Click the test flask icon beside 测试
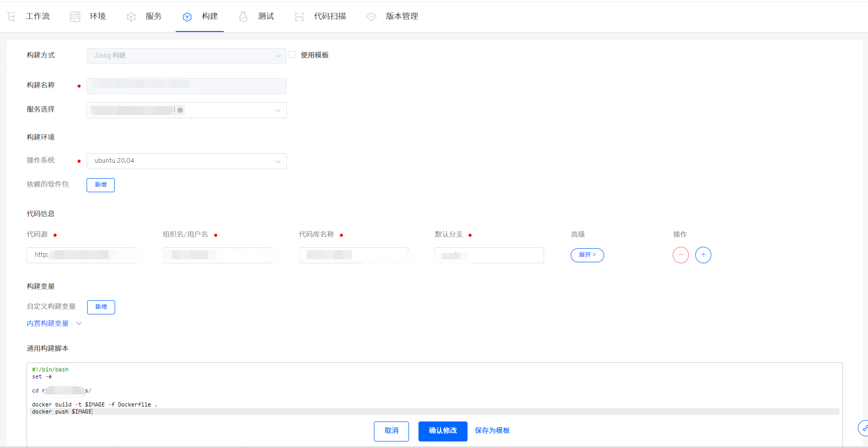The height and width of the screenshot is (448, 868). (x=243, y=17)
